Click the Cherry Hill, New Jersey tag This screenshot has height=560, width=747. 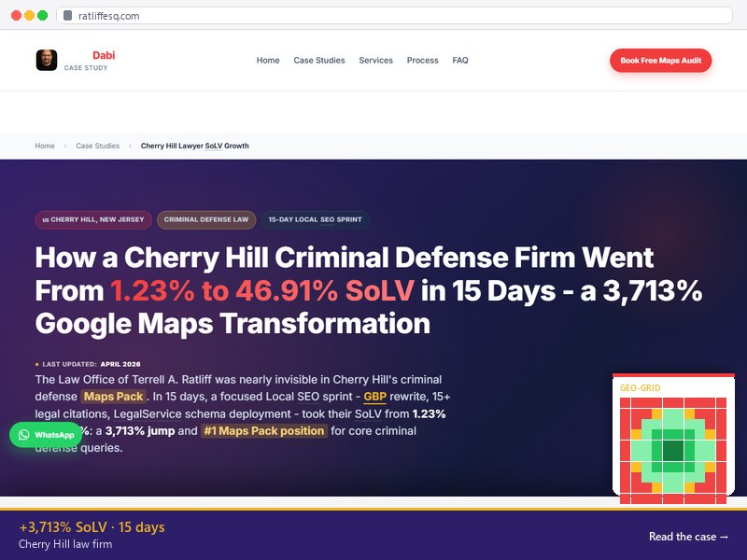click(93, 219)
